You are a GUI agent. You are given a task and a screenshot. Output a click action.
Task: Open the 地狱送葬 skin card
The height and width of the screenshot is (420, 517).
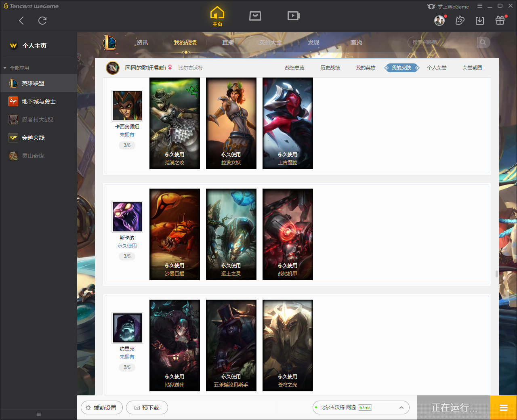pos(174,345)
